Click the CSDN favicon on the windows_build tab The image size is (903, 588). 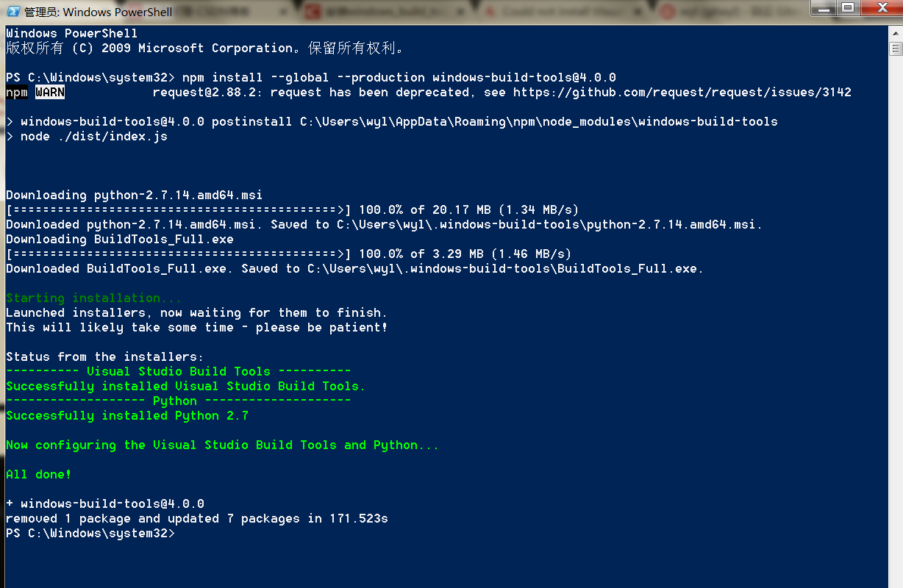(x=312, y=11)
